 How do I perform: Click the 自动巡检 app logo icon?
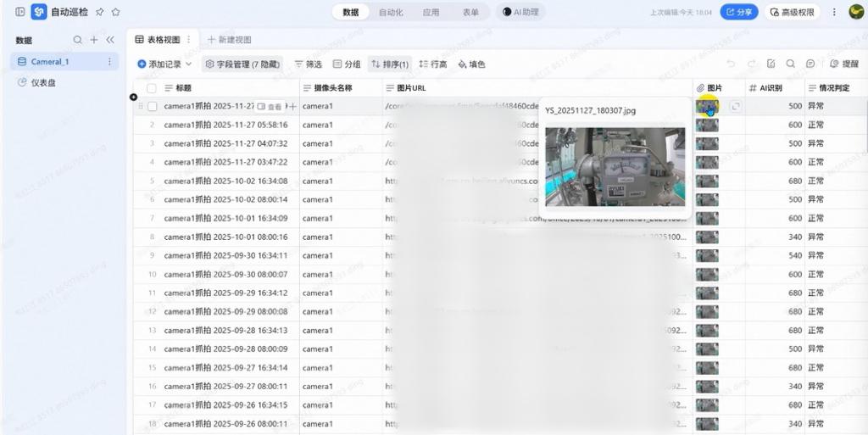tap(39, 12)
